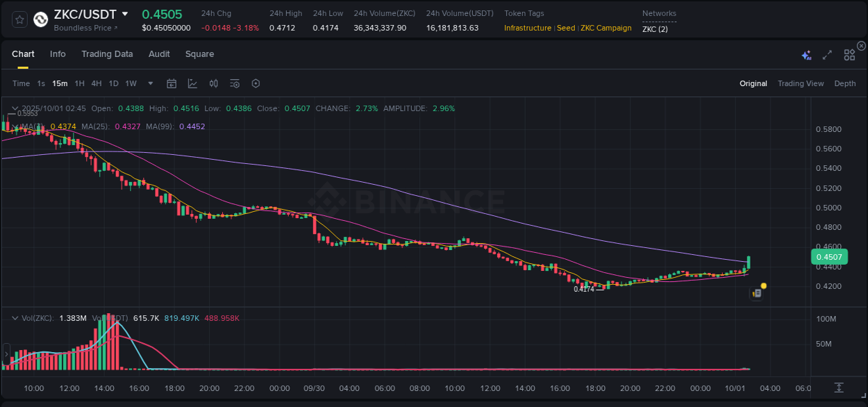Open the panel layout grid icon
Image resolution: width=868 pixels, height=407 pixels.
click(x=849, y=54)
